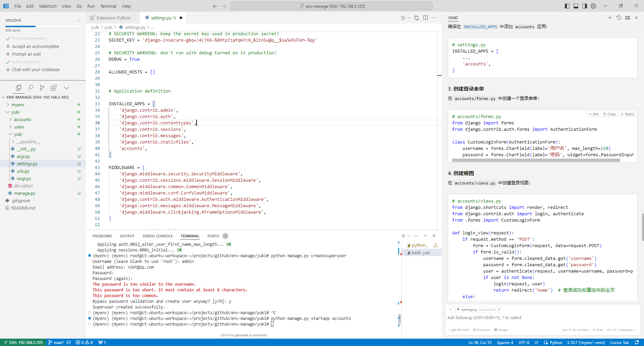Close the Welcome onboarding panel
Viewport: 644px width, 346px height.
pos(78,20)
